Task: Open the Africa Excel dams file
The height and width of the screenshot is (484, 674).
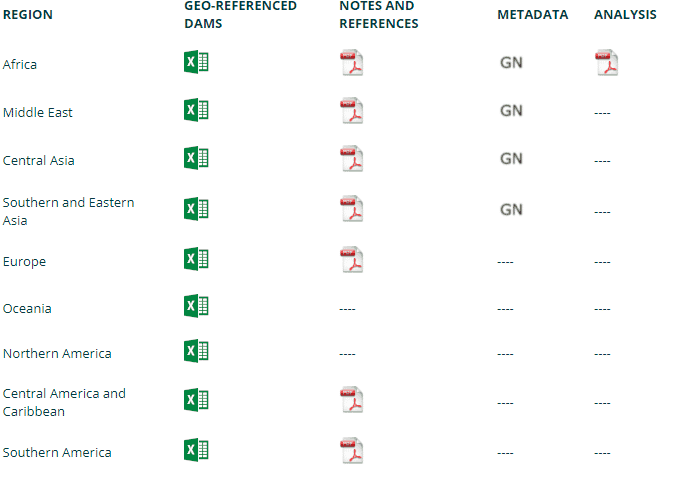Action: coord(196,62)
